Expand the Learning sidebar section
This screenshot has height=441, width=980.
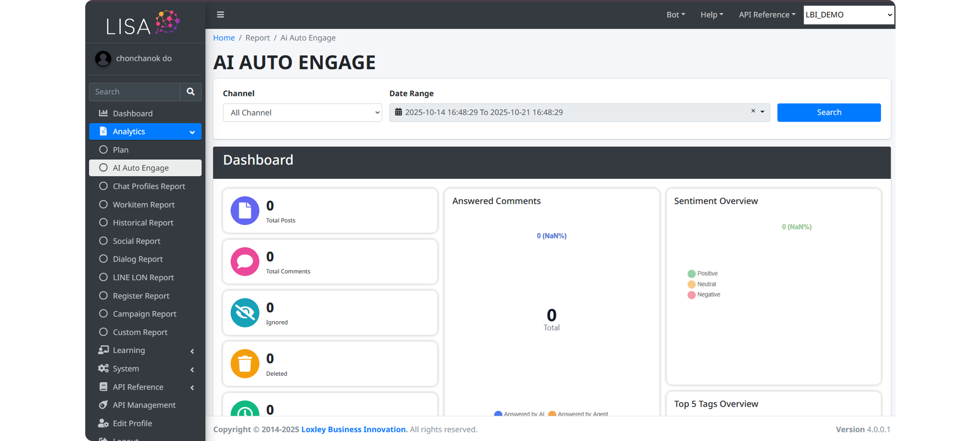tap(145, 351)
